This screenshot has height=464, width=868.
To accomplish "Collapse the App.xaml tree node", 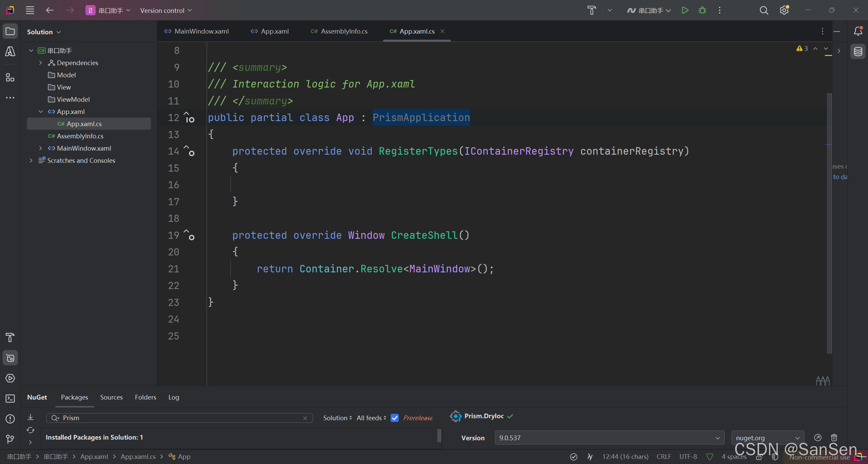I will [41, 112].
